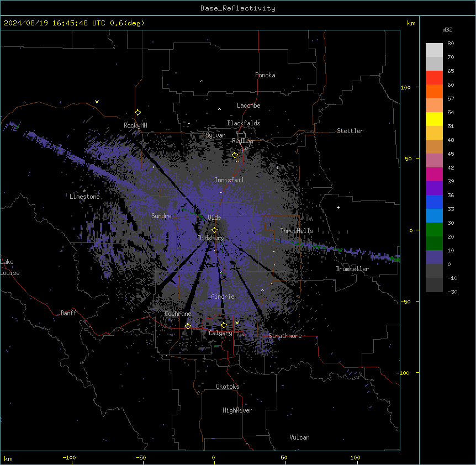Choose the magenta swatch between 42 and 39

click(434, 174)
